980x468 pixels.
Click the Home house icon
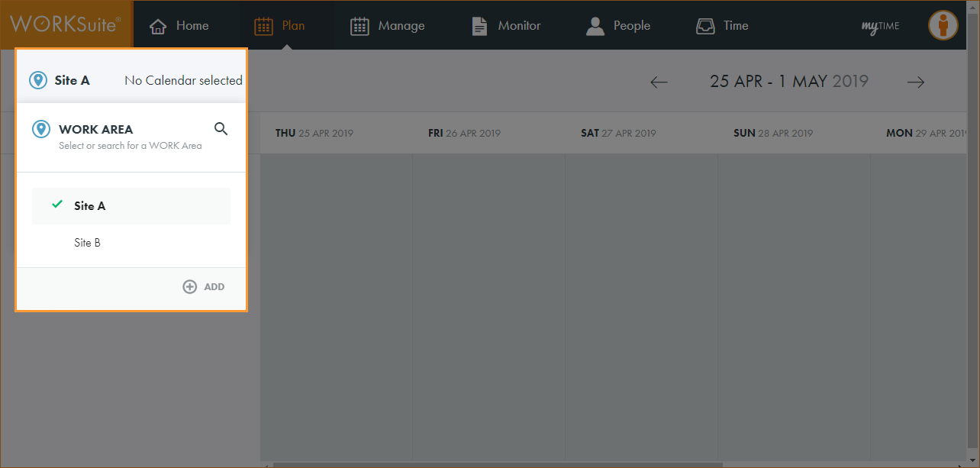tap(158, 26)
